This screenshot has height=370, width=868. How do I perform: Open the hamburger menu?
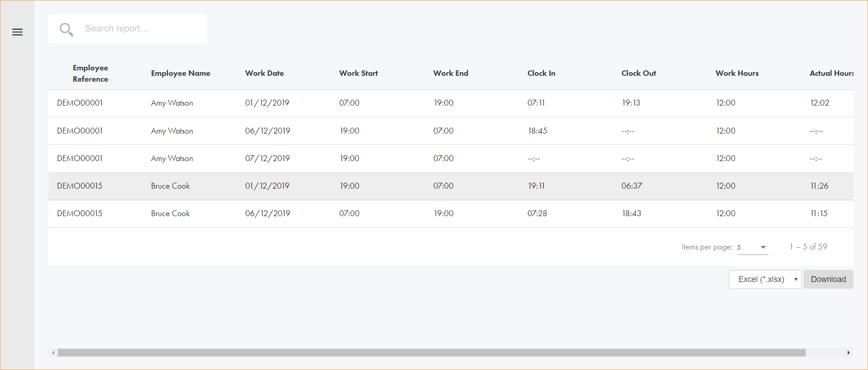17,32
